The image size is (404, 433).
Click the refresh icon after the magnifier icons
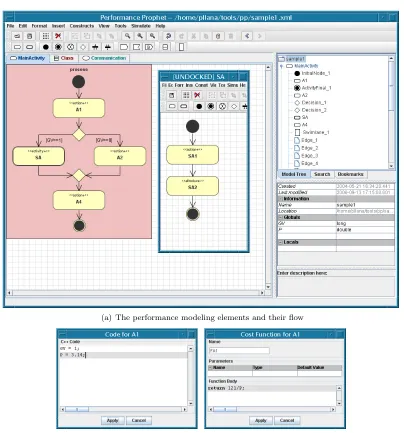pyautogui.click(x=168, y=36)
